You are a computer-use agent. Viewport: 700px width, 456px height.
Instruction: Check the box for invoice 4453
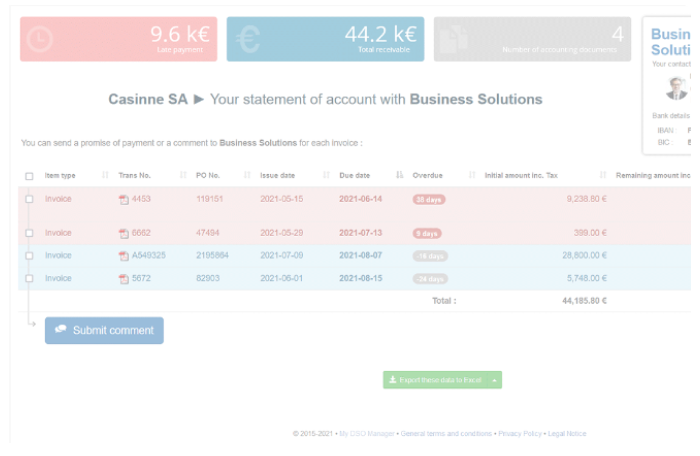pos(29,199)
